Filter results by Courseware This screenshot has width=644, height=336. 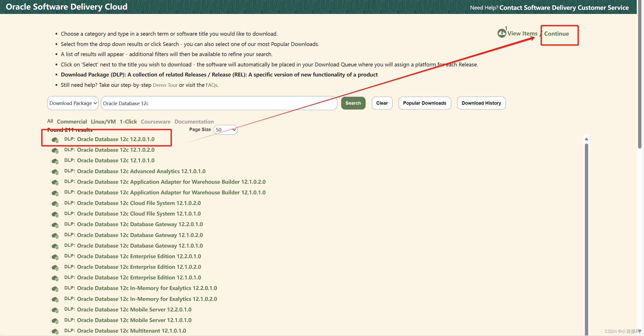click(156, 121)
